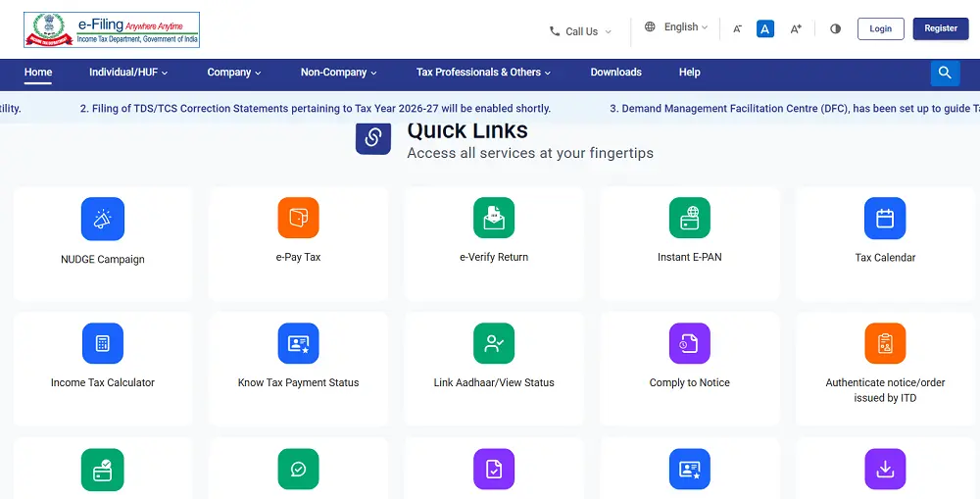Viewport: 980px width, 499px height.
Task: Open the English language dropdown
Action: click(x=686, y=26)
